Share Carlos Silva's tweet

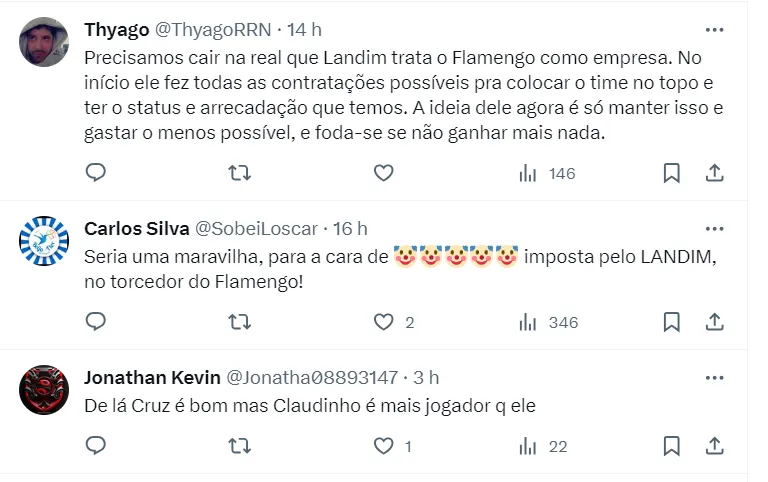click(715, 322)
